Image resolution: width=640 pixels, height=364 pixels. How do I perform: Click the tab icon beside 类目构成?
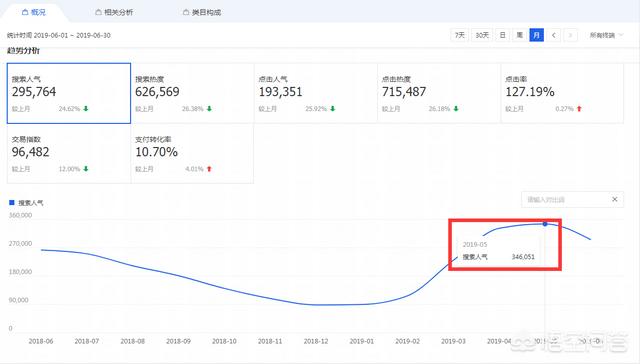pyautogui.click(x=186, y=13)
